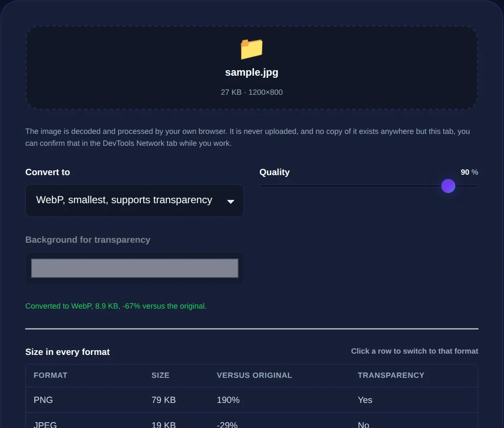Viewport: 504px width, 428px height.
Task: Click the FORMAT column header
Action: [x=51, y=375]
